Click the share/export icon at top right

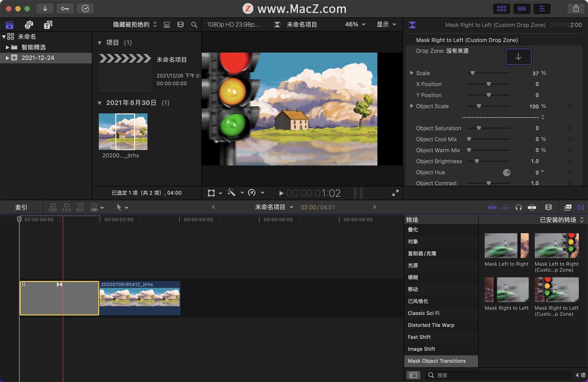[x=576, y=9]
